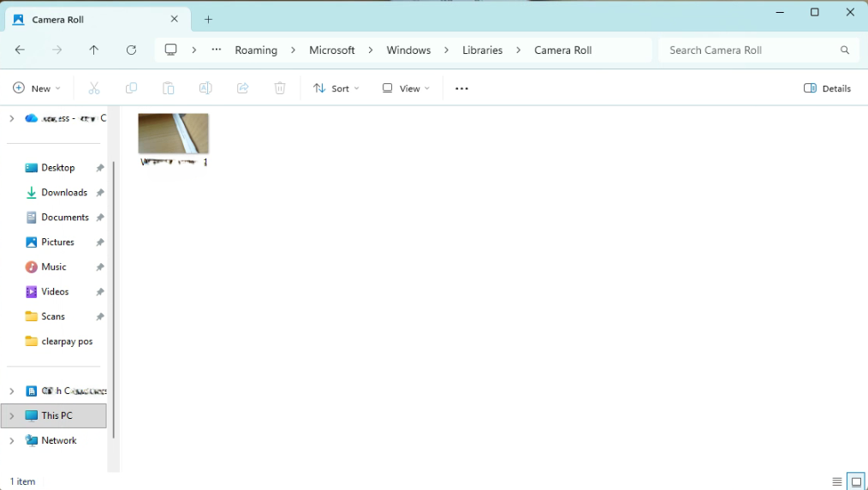Screen dimensions: 868x490
Task: Click the 1 item status text
Action: tap(23, 481)
